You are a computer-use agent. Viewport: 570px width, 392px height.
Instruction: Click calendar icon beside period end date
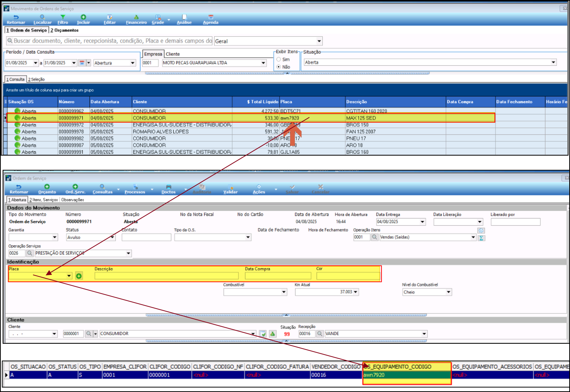tap(82, 63)
